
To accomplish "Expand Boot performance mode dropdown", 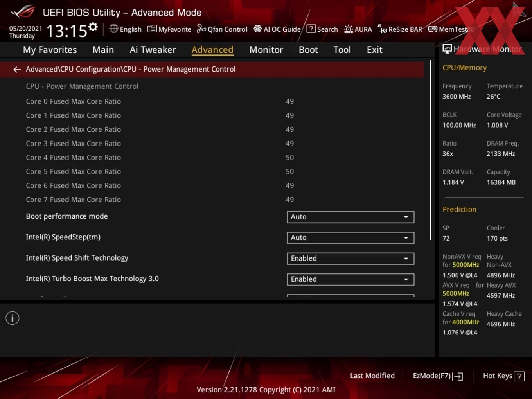I will [x=350, y=217].
